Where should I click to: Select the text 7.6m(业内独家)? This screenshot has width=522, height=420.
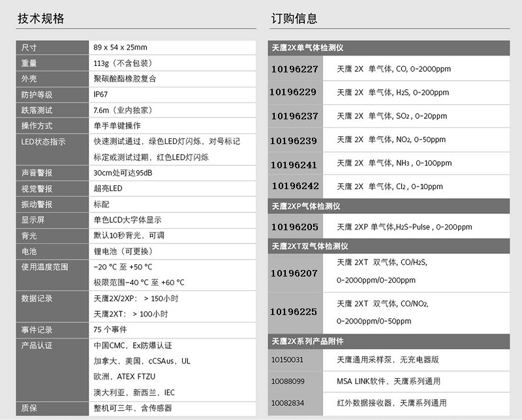coord(123,110)
